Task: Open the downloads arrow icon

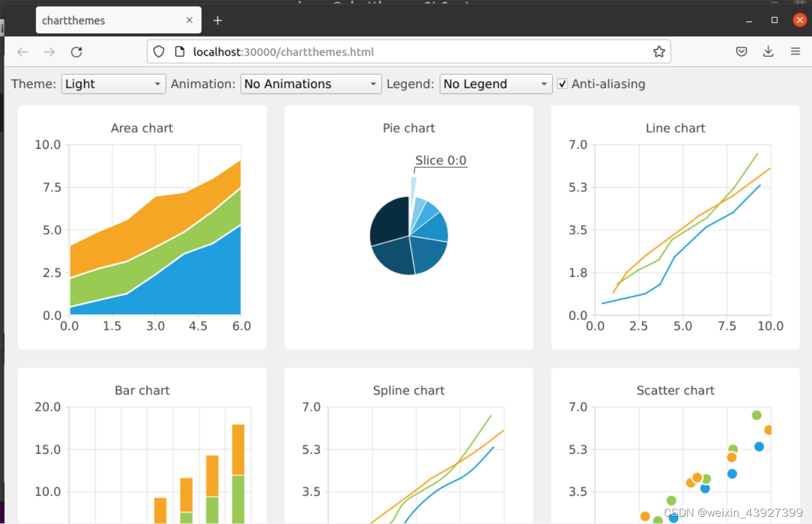Action: coord(768,52)
